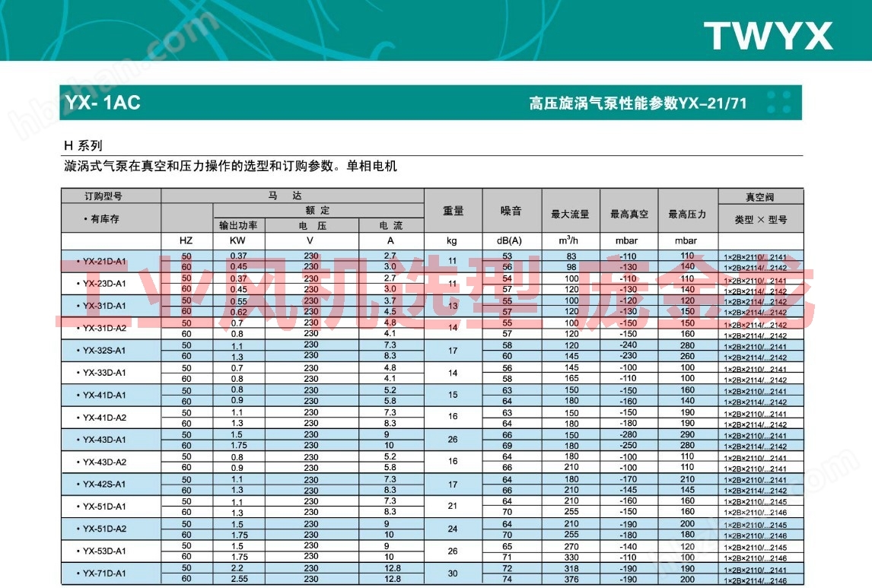Select the 2.55 KW value in YX-71D-A1 row

[239, 579]
